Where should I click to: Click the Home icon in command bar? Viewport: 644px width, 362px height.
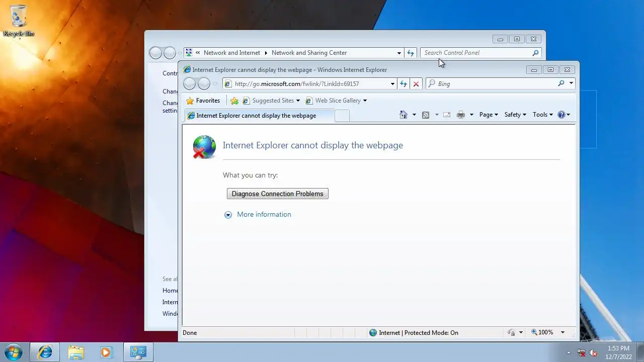403,115
